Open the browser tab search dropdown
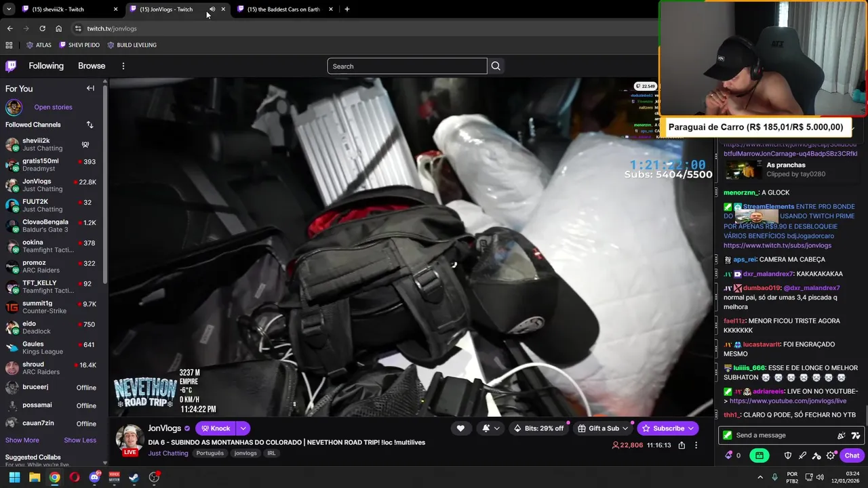868x488 pixels. [9, 9]
